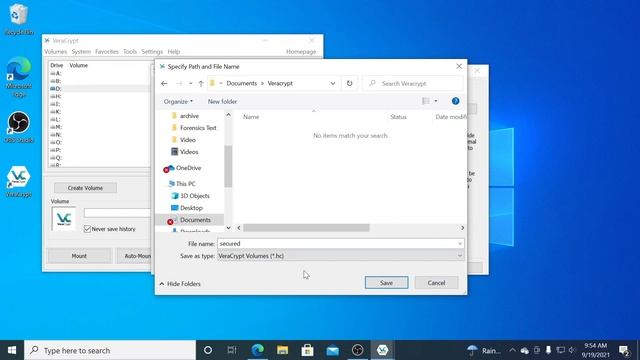Open Tools menu in VeraCrypt
Screen dimensions: 640x360
pyautogui.click(x=130, y=51)
